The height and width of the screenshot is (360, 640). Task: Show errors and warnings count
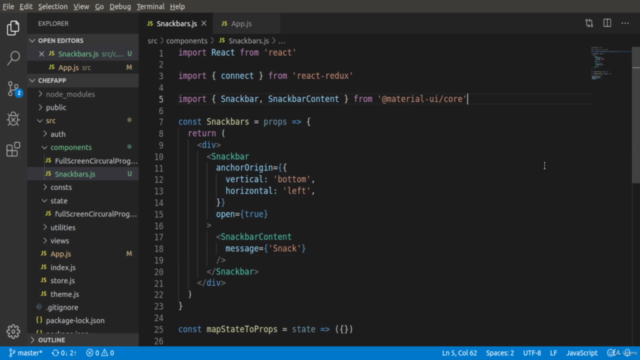[x=100, y=353]
